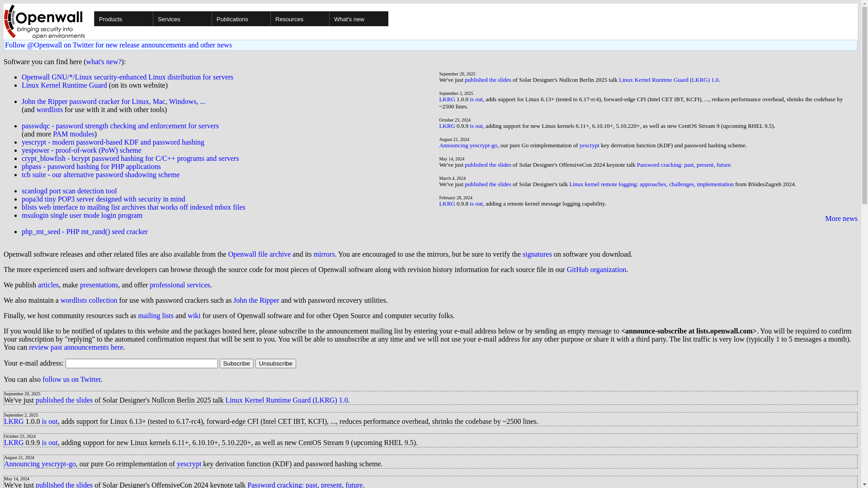Open blists mailing list archives link
Viewport: 868px width, 488px height.
point(133,207)
